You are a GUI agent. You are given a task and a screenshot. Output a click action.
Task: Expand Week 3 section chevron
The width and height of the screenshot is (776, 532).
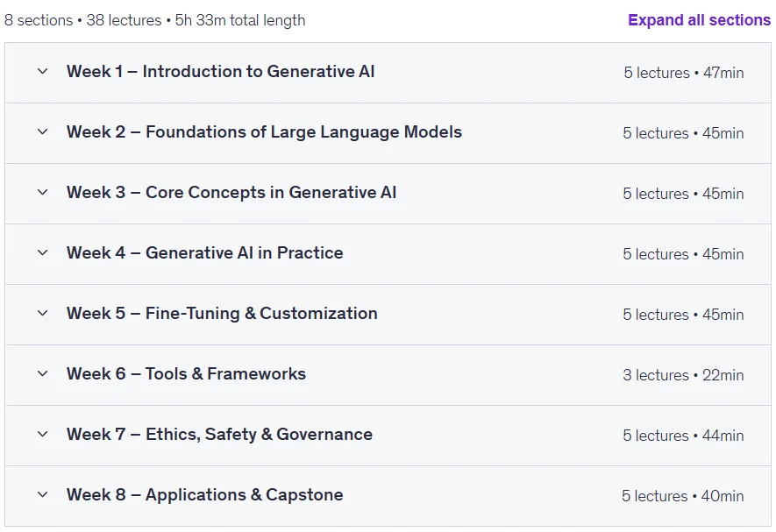coord(43,192)
